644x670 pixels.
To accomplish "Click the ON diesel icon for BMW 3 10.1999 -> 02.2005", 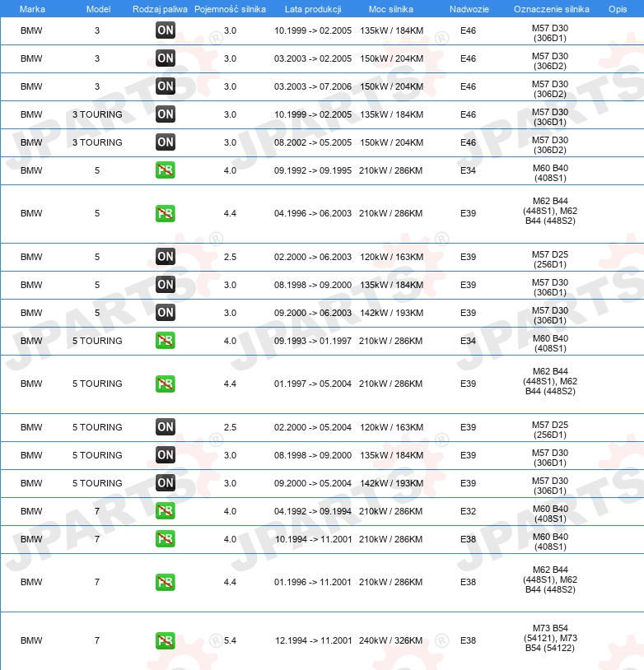I will click(165, 30).
